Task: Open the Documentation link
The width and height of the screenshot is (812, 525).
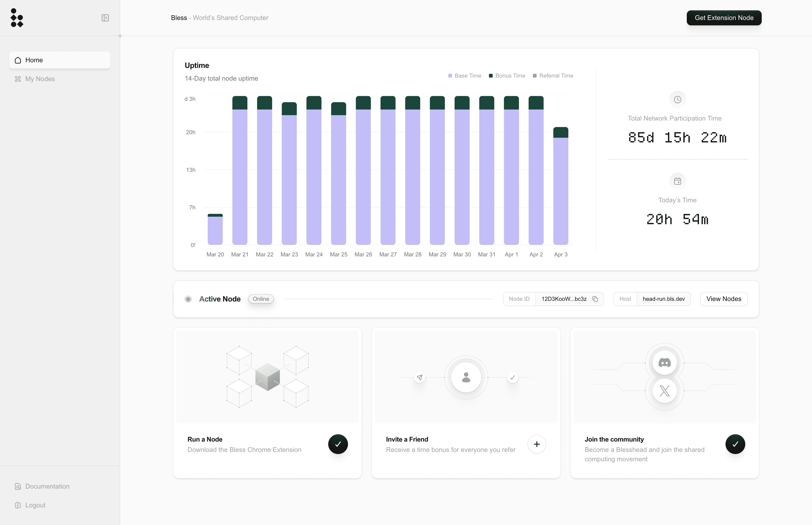Action: pos(47,486)
